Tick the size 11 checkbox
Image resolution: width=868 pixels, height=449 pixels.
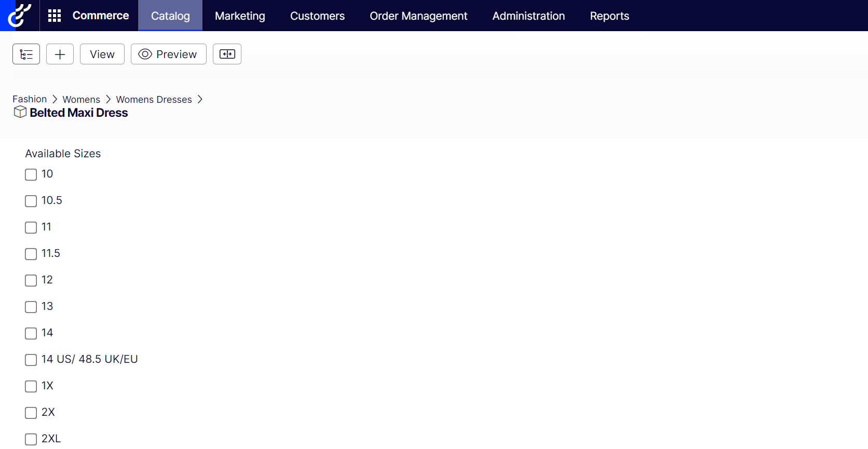click(x=31, y=227)
